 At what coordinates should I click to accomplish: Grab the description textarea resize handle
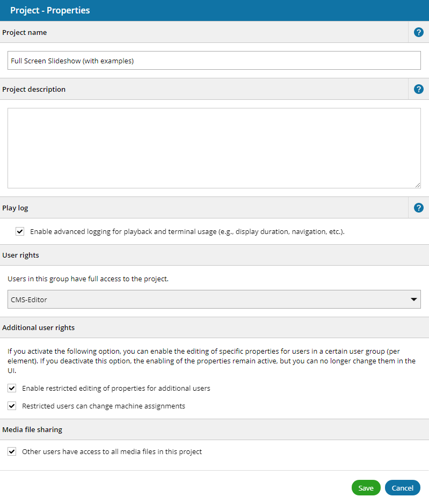coord(418,185)
